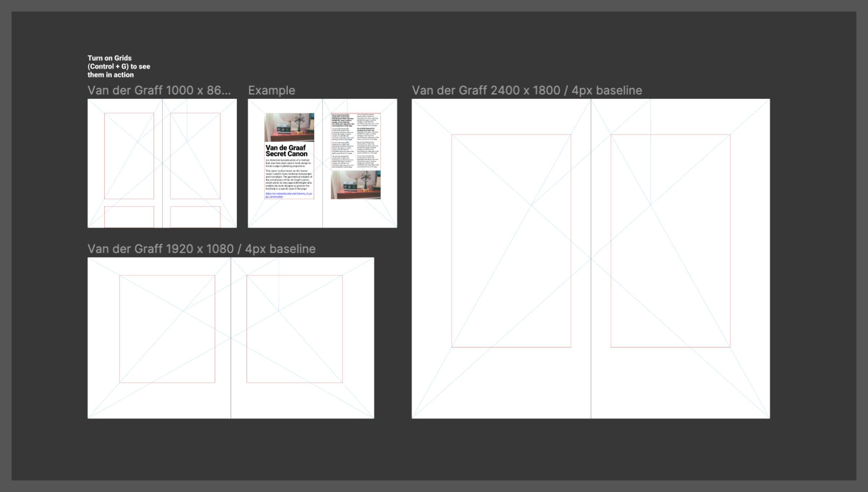Screen dimensions: 868x492
Task: Click lower-right small red rectangle in 1000 frame
Action: pyautogui.click(x=195, y=217)
